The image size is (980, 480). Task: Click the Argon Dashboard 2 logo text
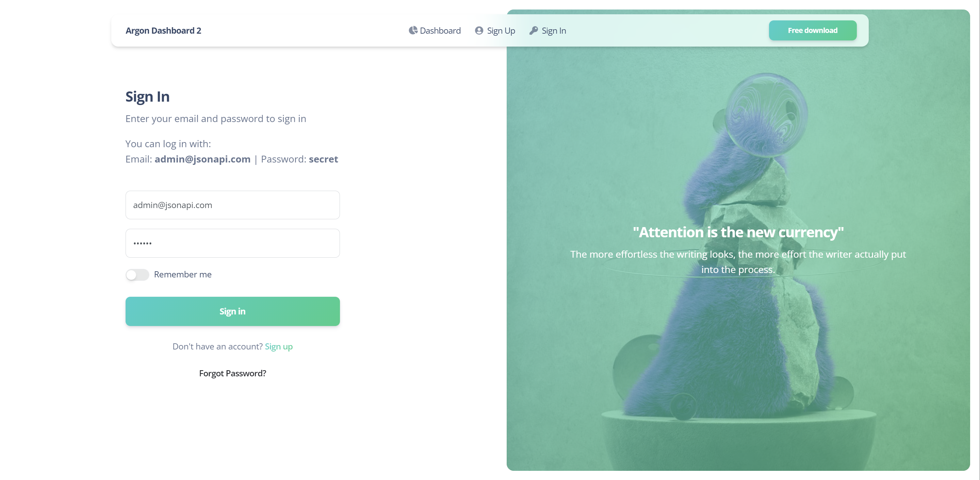(x=163, y=30)
